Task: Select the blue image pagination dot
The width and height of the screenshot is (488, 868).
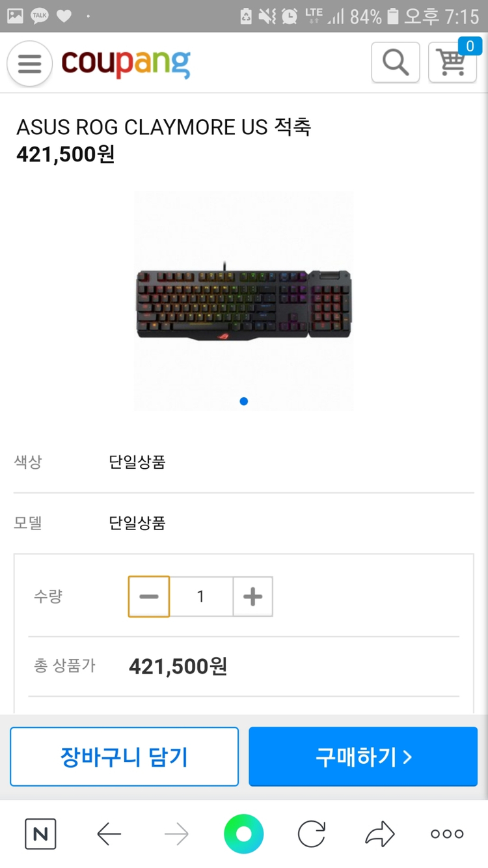Action: 244,401
